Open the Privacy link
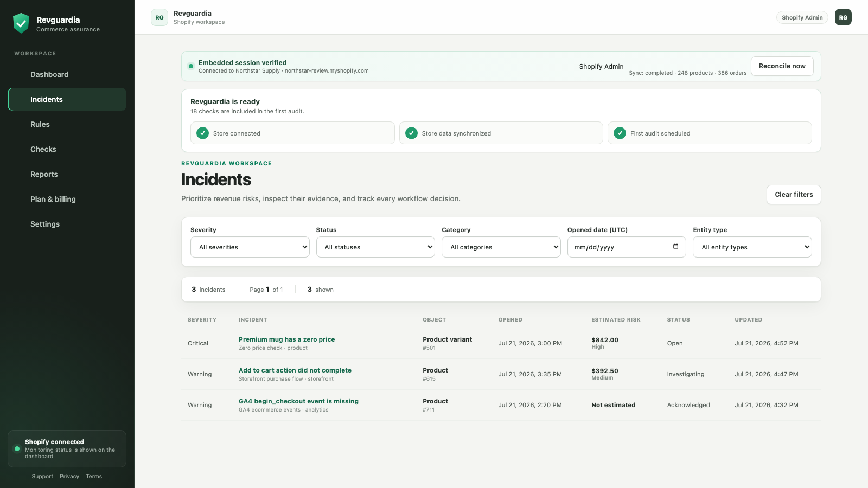Viewport: 868px width, 488px height. 69,477
